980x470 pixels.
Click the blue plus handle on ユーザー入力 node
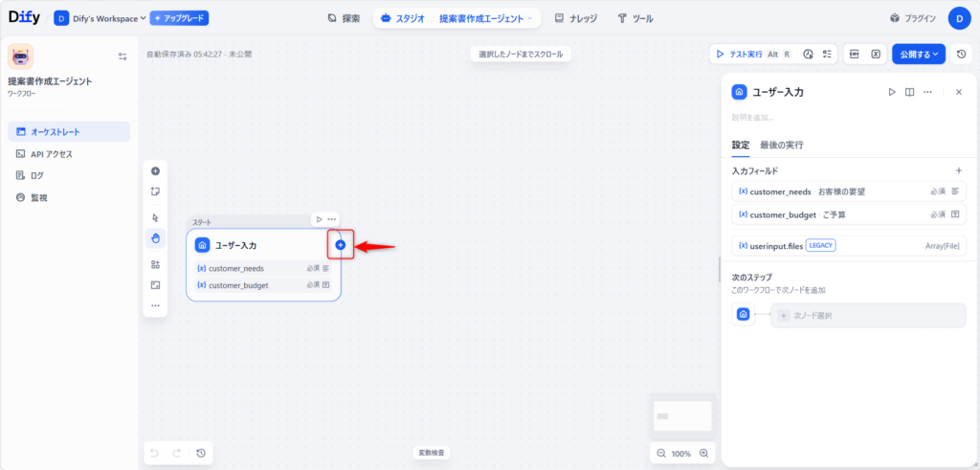(341, 245)
